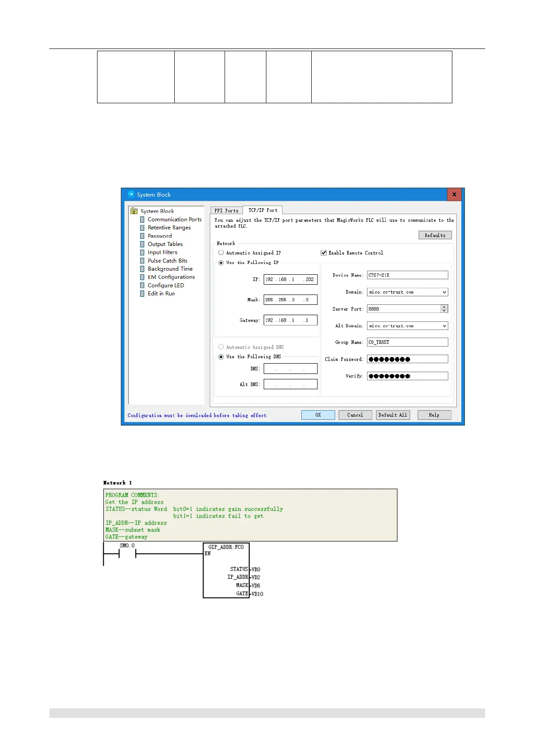Click the Password item's page icon

(142, 236)
